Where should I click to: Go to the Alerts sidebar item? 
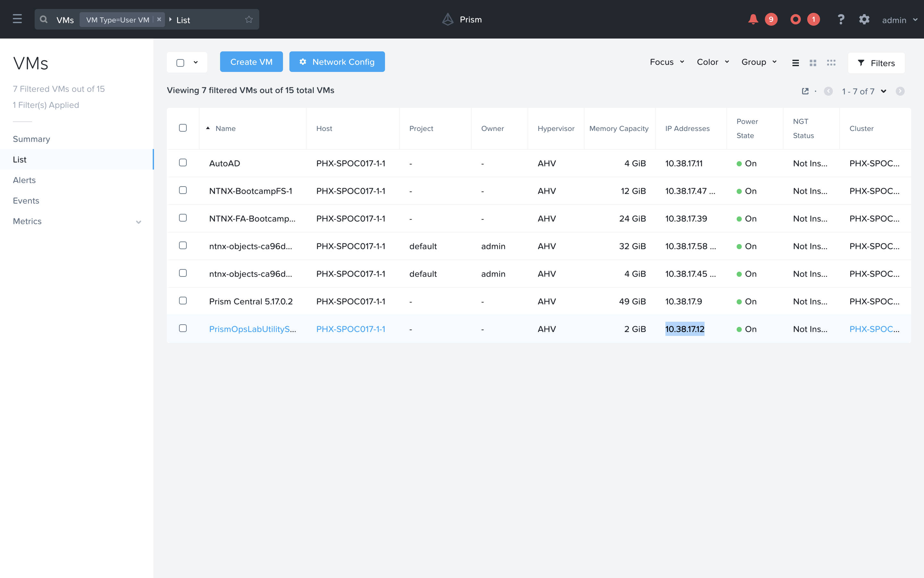pos(24,180)
